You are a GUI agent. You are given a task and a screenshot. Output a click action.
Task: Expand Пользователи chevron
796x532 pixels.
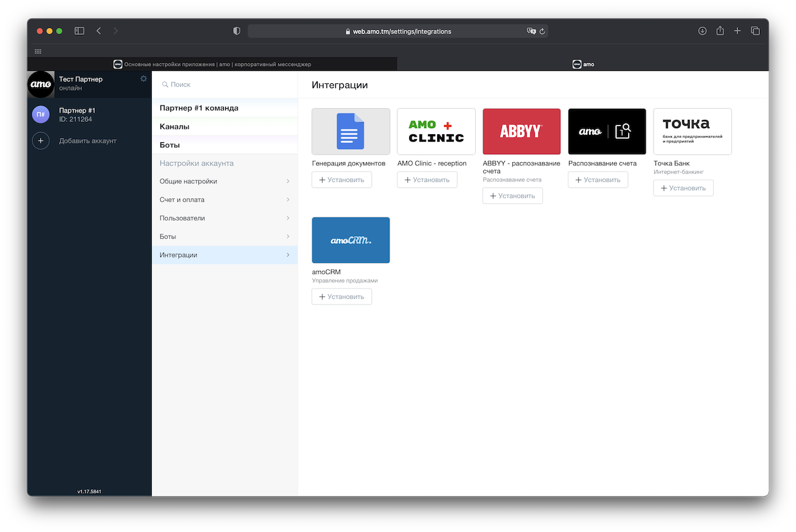(288, 218)
